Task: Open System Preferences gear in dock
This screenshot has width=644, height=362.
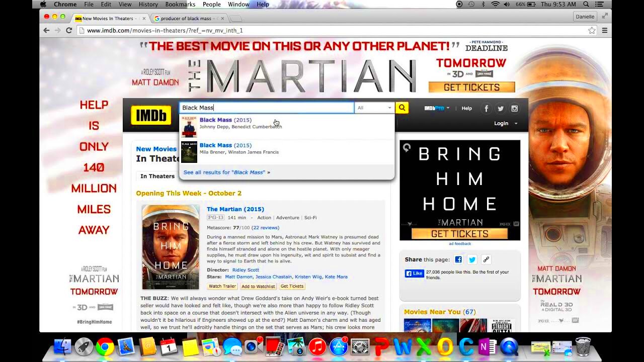Action: tap(360, 347)
